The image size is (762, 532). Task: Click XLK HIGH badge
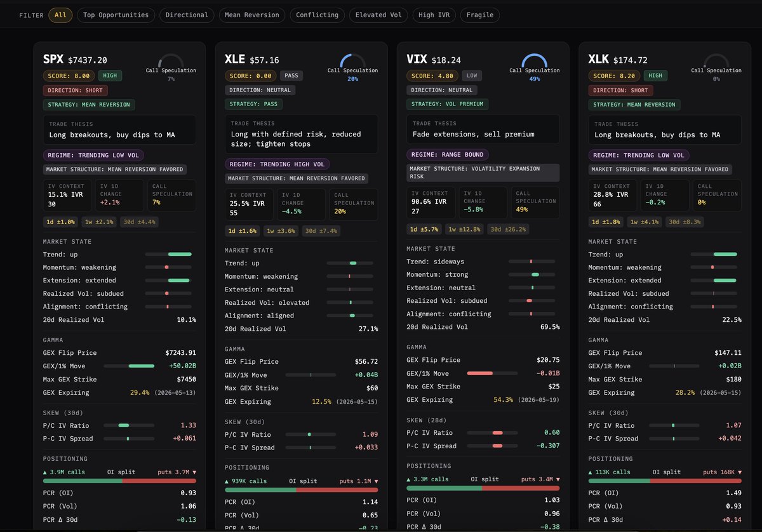655,76
